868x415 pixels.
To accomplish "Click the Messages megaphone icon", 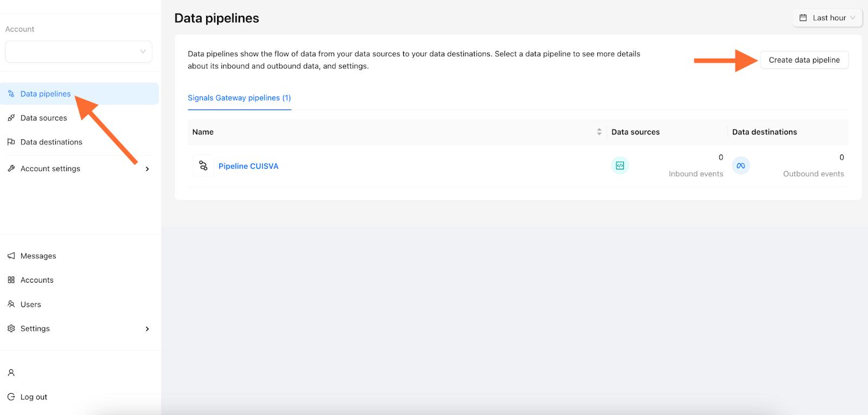I will (x=11, y=256).
